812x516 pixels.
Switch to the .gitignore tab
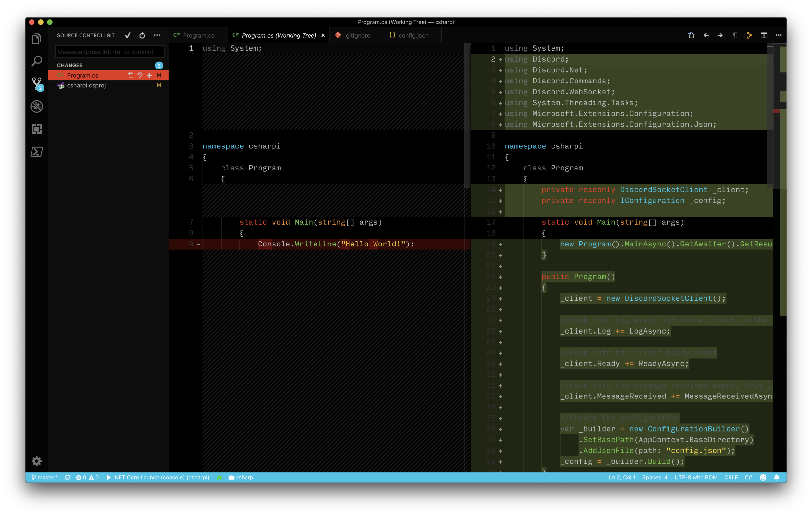click(357, 35)
